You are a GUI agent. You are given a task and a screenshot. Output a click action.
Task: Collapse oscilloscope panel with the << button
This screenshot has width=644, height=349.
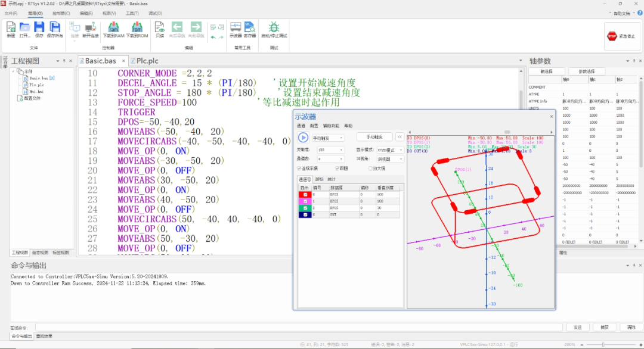pyautogui.click(x=400, y=137)
